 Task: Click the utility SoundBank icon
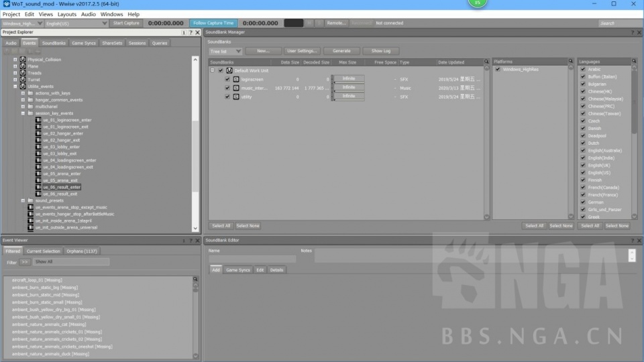(236, 97)
